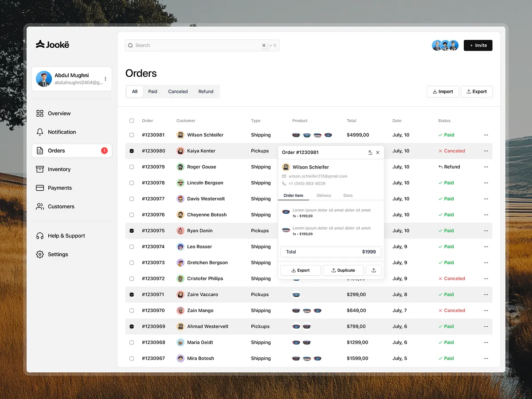The width and height of the screenshot is (532, 399).
Task: Select the Canceled filter tab
Action: coord(178,91)
